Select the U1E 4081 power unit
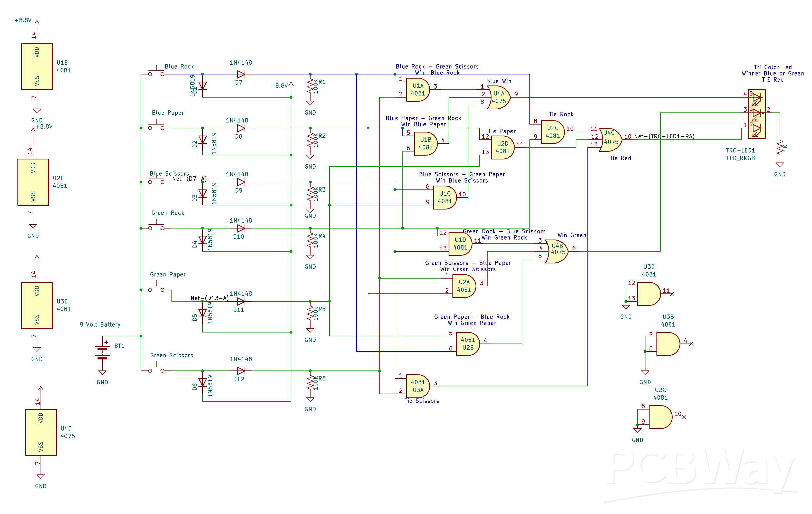812x514 pixels. click(x=37, y=67)
